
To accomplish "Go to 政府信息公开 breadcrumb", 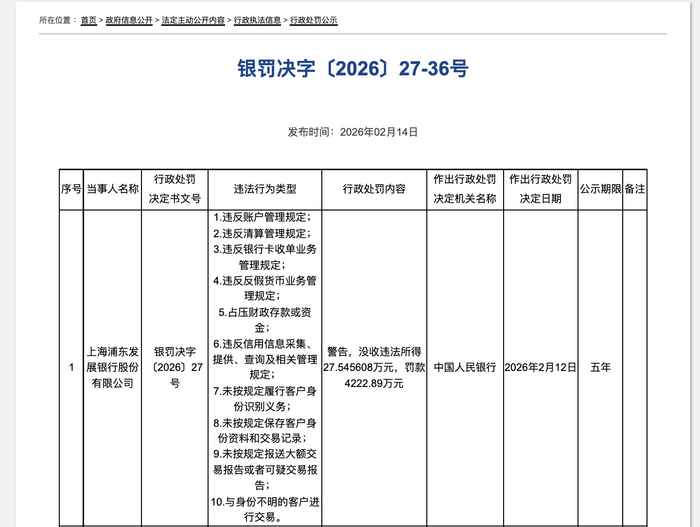I will pyautogui.click(x=129, y=20).
